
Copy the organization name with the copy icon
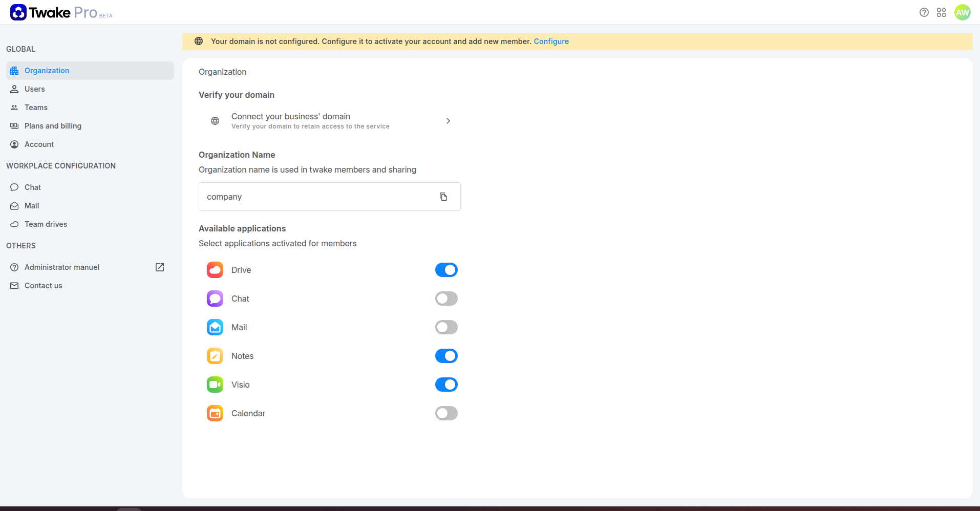point(443,197)
